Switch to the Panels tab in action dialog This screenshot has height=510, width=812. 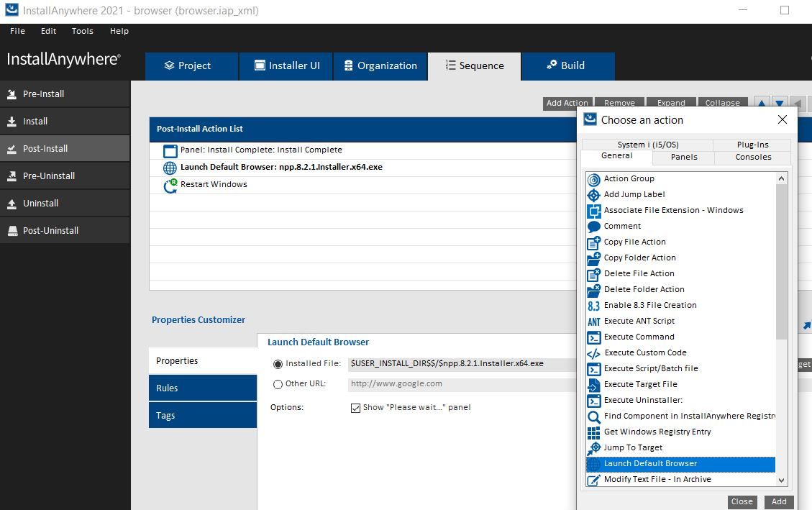683,157
